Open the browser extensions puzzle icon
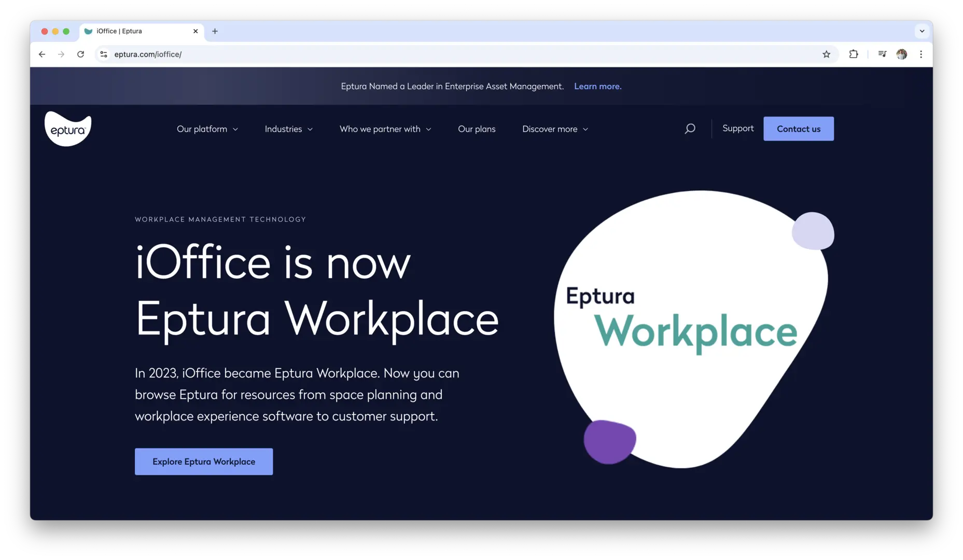 [x=854, y=54]
